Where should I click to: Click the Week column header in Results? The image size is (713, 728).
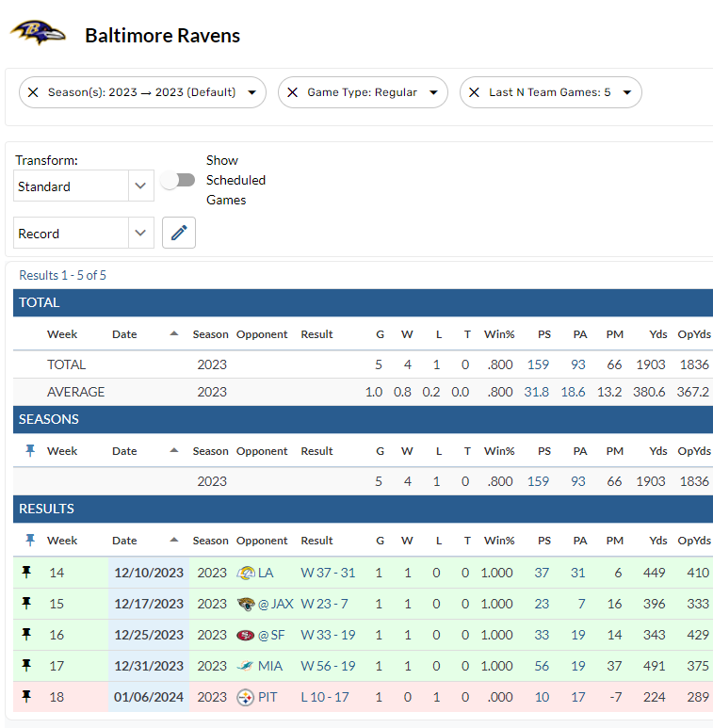pos(62,541)
